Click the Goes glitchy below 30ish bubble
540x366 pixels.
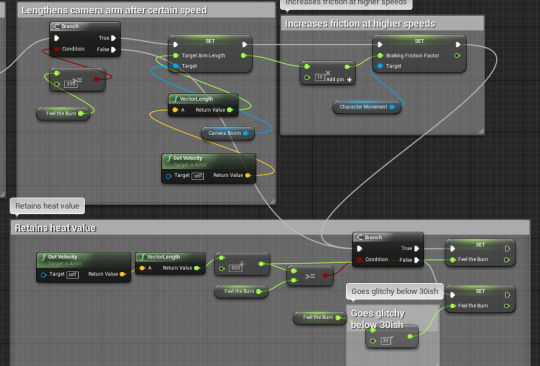tap(395, 291)
